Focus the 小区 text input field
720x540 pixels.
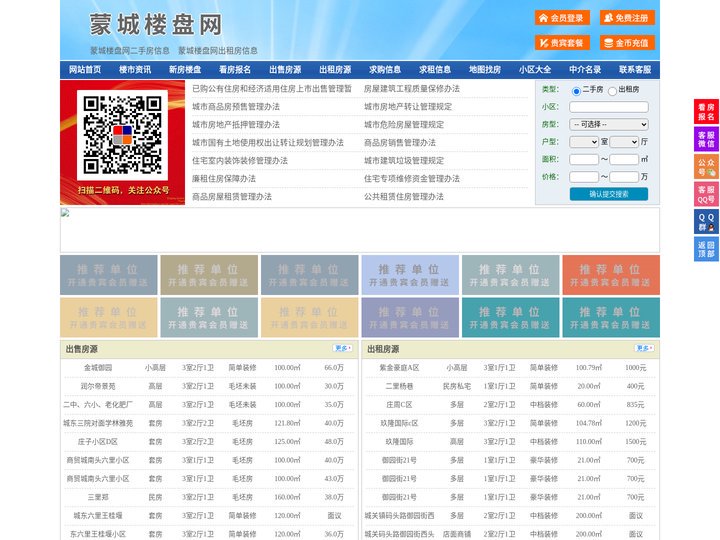609,107
